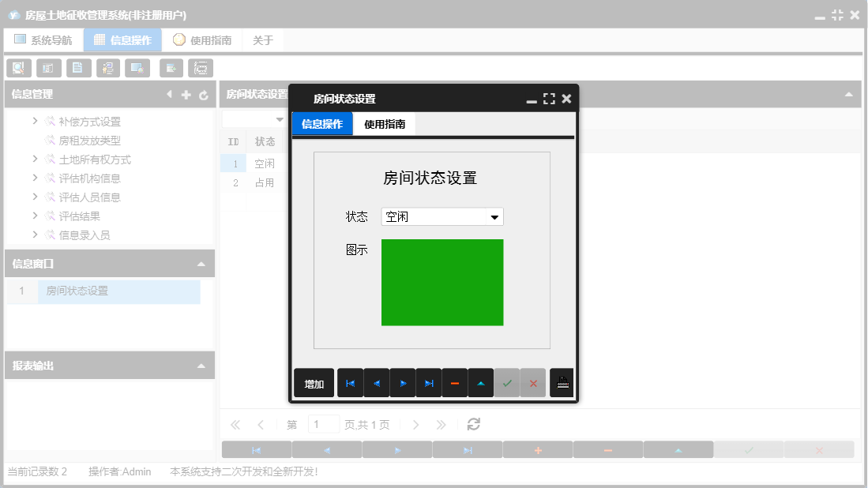Image resolution: width=868 pixels, height=488 pixels.
Task: Click the green checkmark confirm button
Action: (508, 383)
